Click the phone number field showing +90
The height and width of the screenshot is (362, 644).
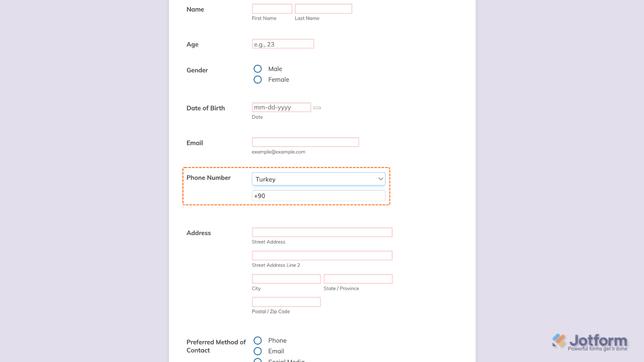click(318, 195)
